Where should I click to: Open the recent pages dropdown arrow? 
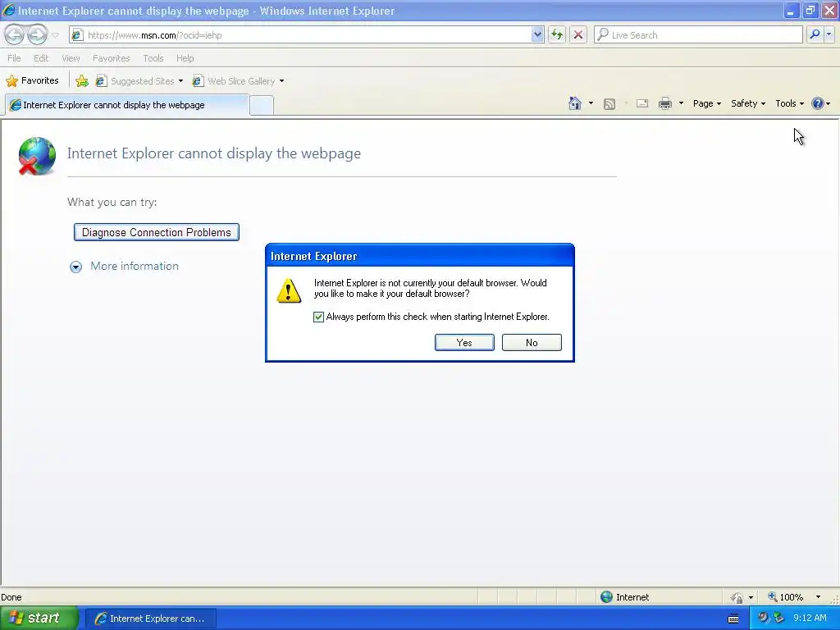(55, 35)
